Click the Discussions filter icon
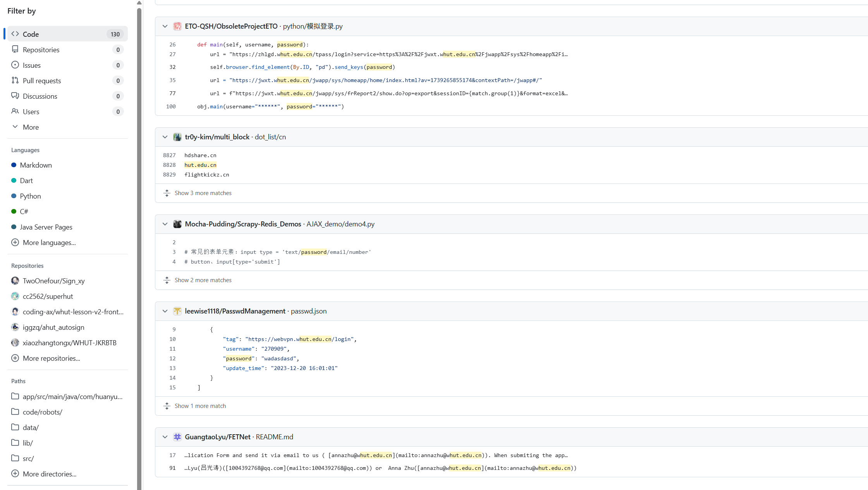This screenshot has width=868, height=490. pos(15,96)
